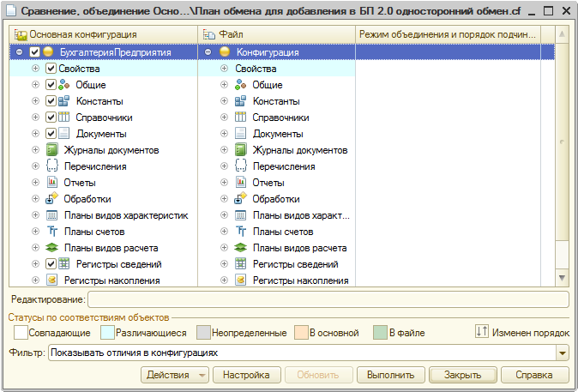Click the Основная конфигурация column header

(x=103, y=34)
